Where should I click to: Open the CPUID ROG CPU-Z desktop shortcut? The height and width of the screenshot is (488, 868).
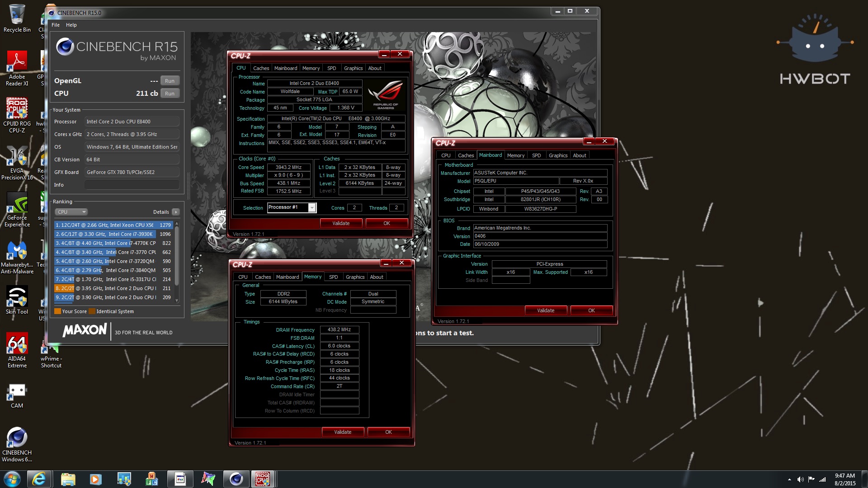[x=17, y=115]
